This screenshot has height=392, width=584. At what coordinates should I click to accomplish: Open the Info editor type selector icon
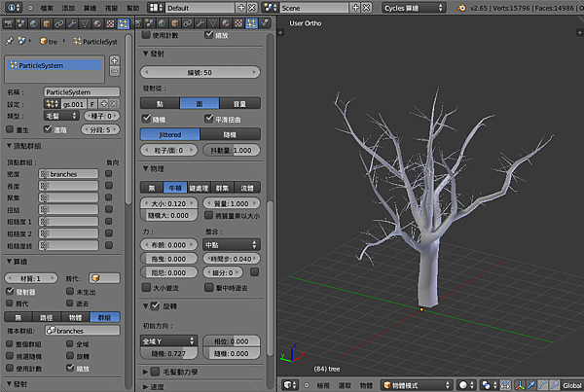pos(13,8)
